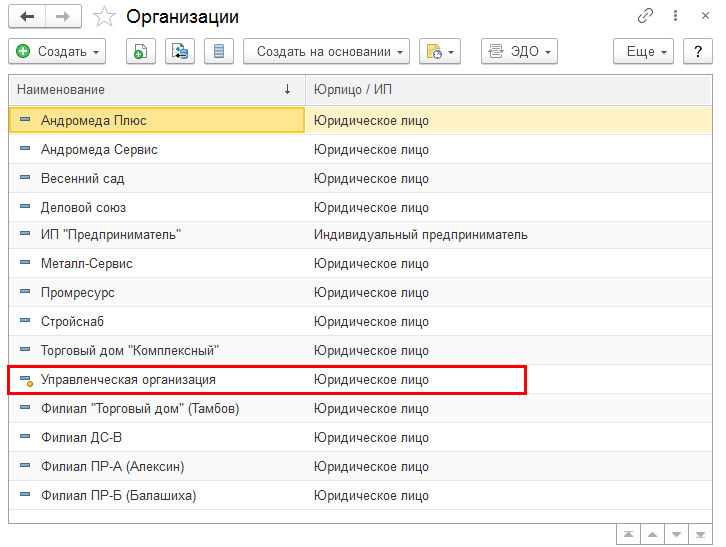Click the copy link chain icon

pos(645,16)
